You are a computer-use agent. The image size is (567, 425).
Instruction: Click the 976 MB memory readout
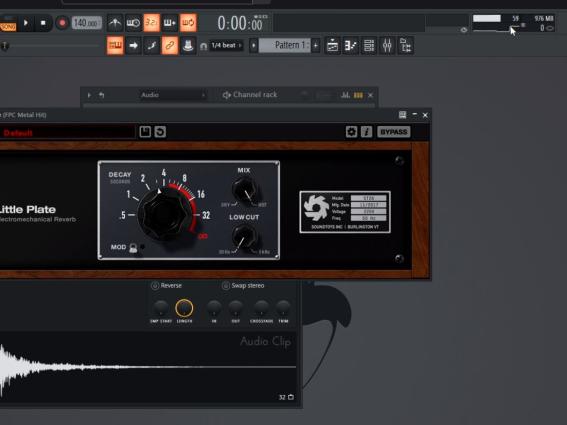pyautogui.click(x=544, y=18)
